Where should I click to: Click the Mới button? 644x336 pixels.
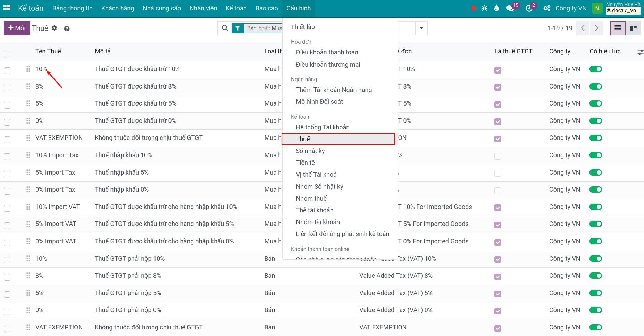(17, 28)
